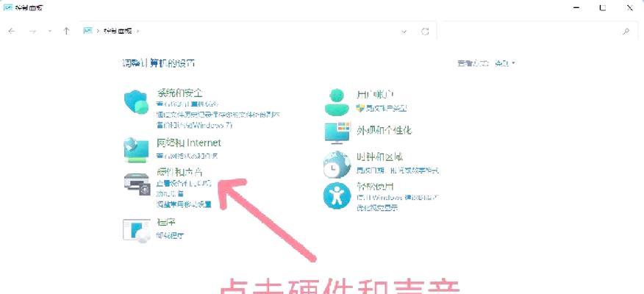Open the 用户帐户 heading link
Viewport: 644px width, 294px height.
point(375,94)
